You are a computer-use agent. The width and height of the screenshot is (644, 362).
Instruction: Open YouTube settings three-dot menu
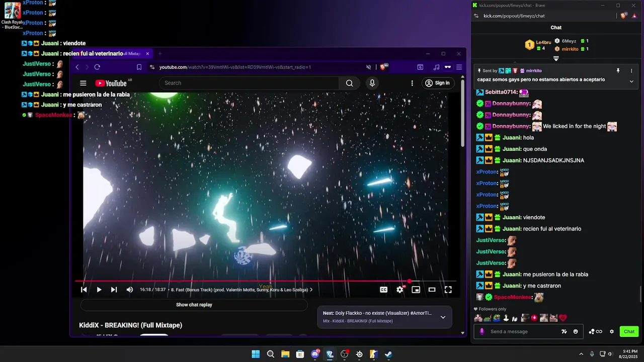coord(412,83)
